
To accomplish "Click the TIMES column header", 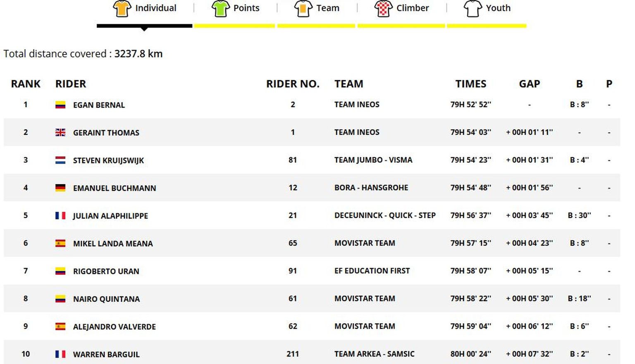I will pos(470,84).
